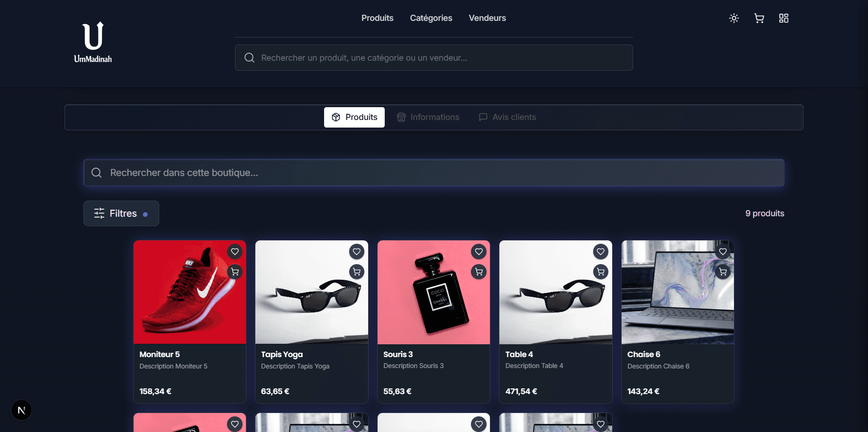Add Moniteur 5 to favorites
The image size is (868, 432).
pyautogui.click(x=235, y=251)
